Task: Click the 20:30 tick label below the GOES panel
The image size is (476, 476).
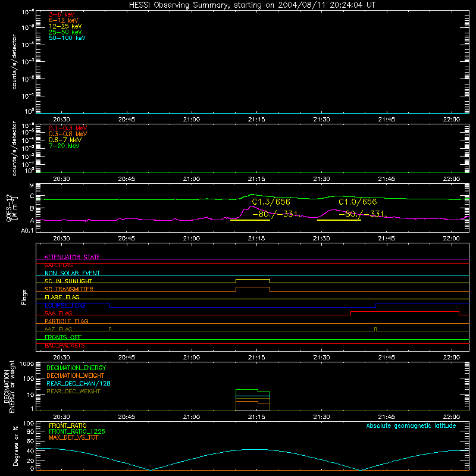Action: [x=62, y=239]
